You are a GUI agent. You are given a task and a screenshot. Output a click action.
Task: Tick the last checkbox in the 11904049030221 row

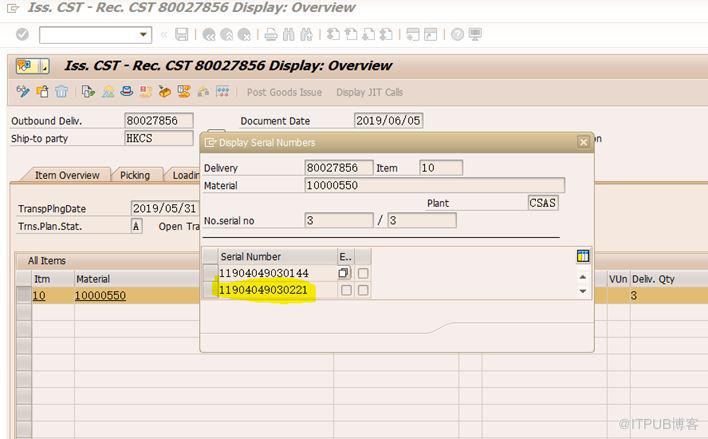363,290
